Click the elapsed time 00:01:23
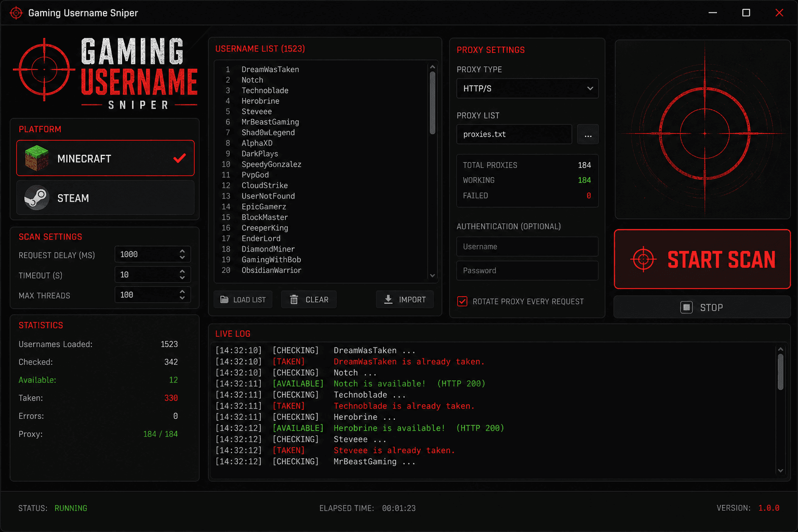798x532 pixels. tap(399, 508)
